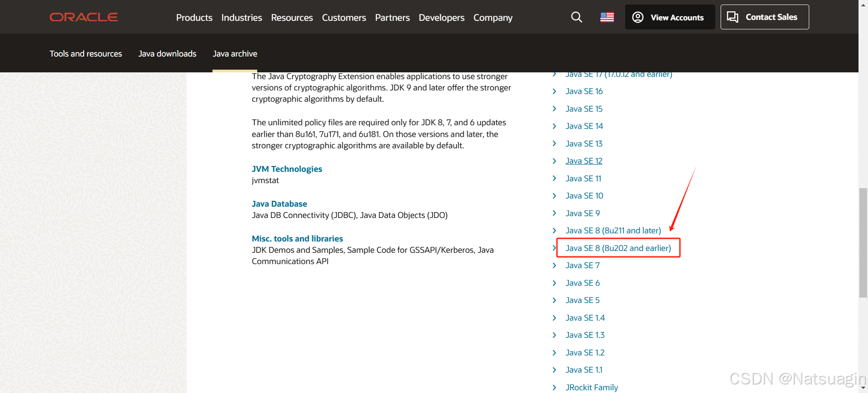Image resolution: width=868 pixels, height=393 pixels.
Task: Click the page vertical scrollbar thumb
Action: click(863, 243)
